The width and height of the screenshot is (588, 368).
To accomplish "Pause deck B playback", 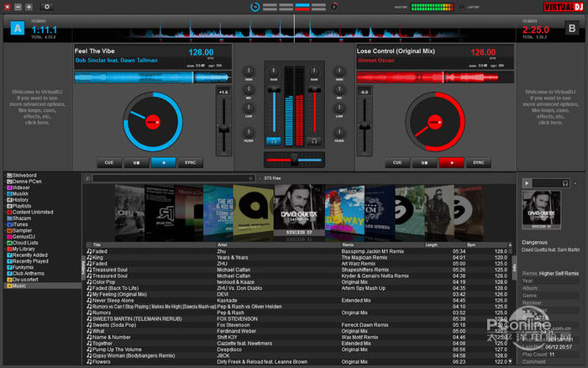I will pos(424,163).
